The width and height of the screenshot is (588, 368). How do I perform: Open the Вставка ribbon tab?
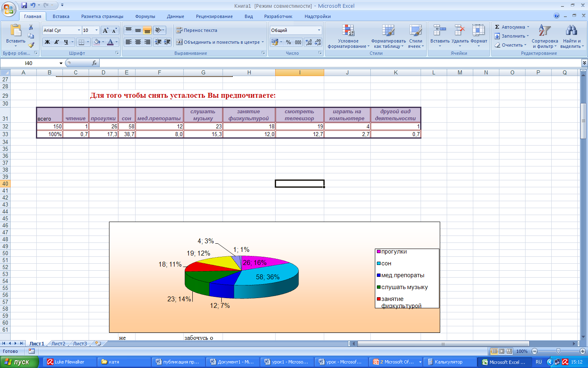(x=61, y=16)
